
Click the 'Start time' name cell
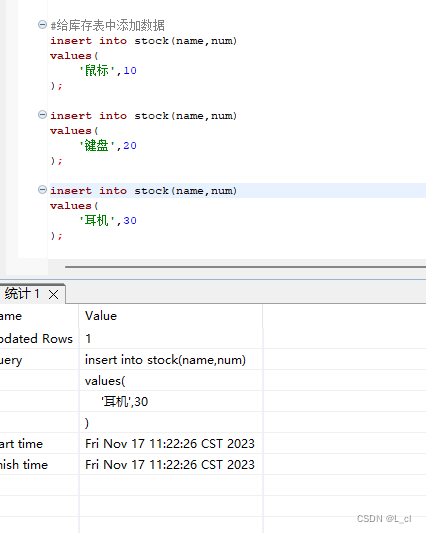[39, 444]
